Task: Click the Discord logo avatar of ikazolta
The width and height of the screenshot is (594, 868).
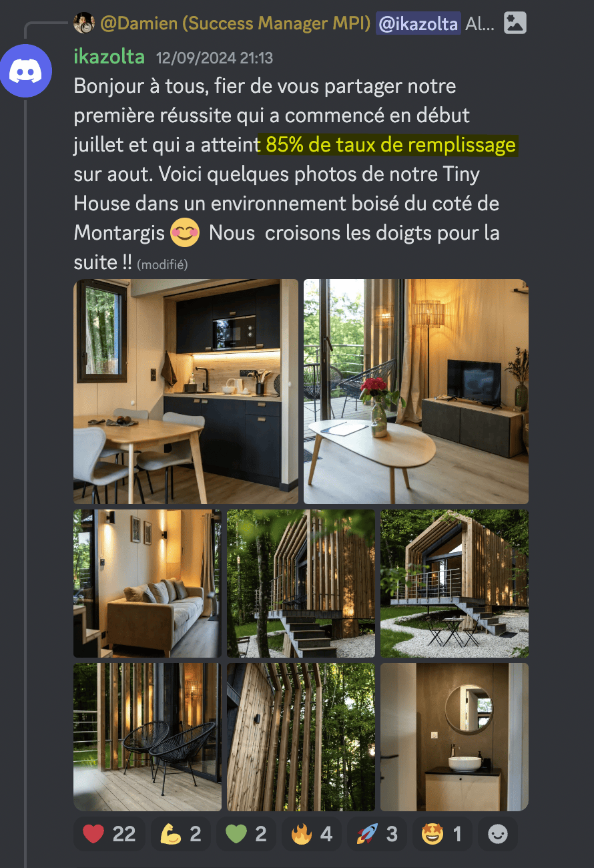Action: click(x=26, y=72)
